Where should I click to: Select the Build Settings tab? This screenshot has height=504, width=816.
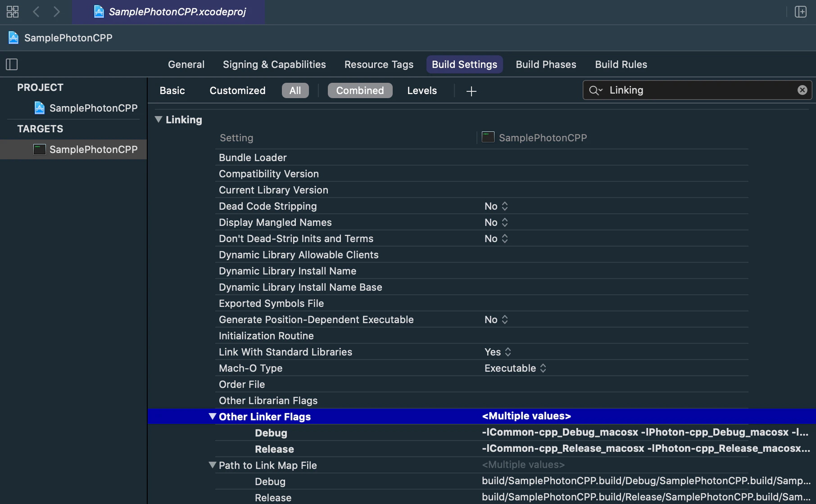tap(465, 64)
